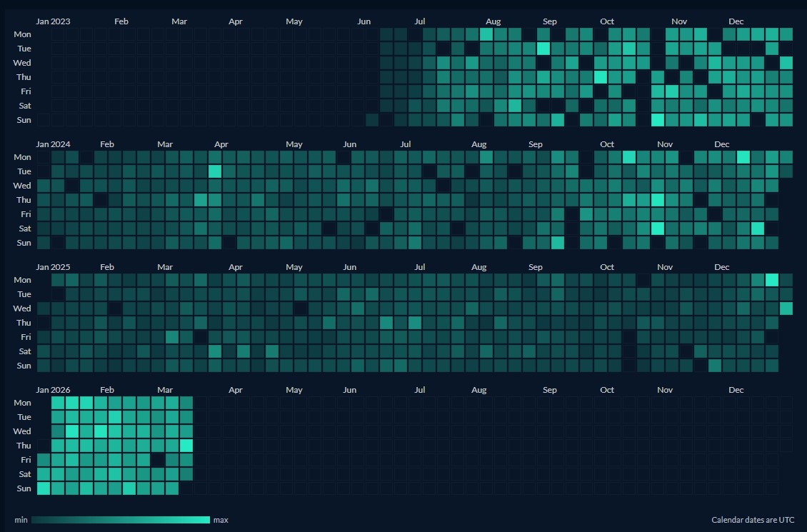
Task: Select the 'May' label of the 2025 calendar
Action: coord(294,268)
